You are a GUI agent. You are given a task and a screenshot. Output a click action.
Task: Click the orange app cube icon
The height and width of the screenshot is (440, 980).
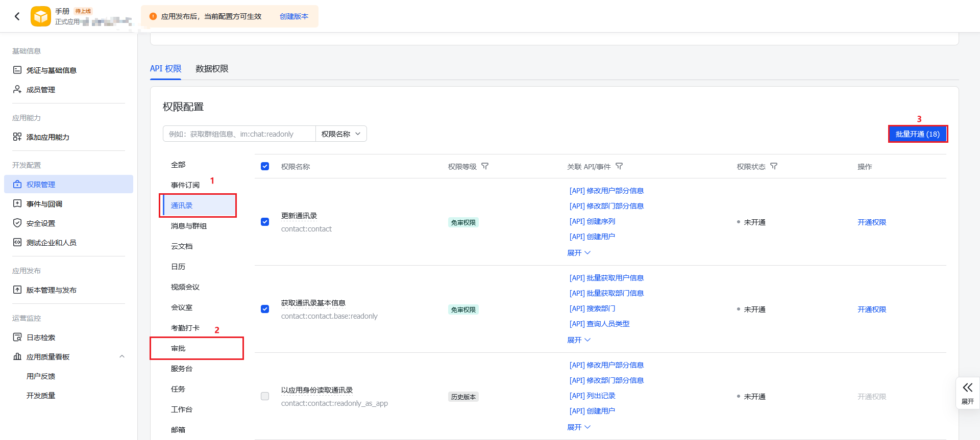41,16
